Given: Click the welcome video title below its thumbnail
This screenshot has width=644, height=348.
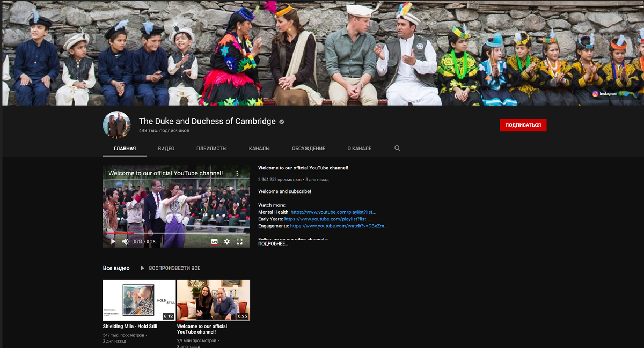Looking at the screenshot, I should tap(202, 329).
